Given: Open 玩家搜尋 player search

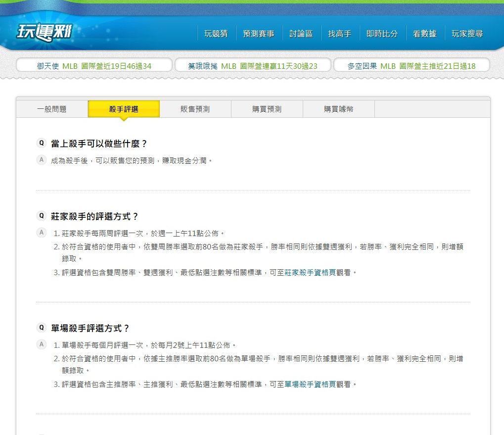Looking at the screenshot, I should pyautogui.click(x=467, y=34).
